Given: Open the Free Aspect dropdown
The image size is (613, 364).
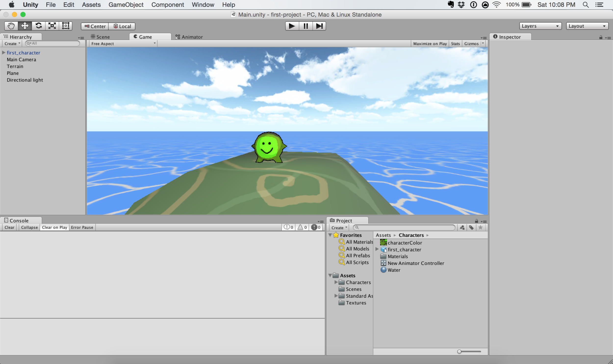Looking at the screenshot, I should click(123, 44).
